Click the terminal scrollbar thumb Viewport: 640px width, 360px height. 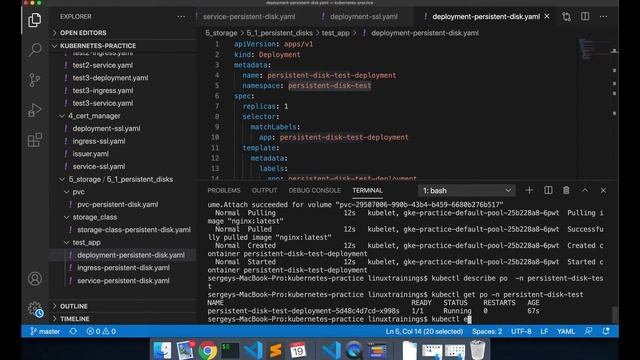tap(615, 314)
